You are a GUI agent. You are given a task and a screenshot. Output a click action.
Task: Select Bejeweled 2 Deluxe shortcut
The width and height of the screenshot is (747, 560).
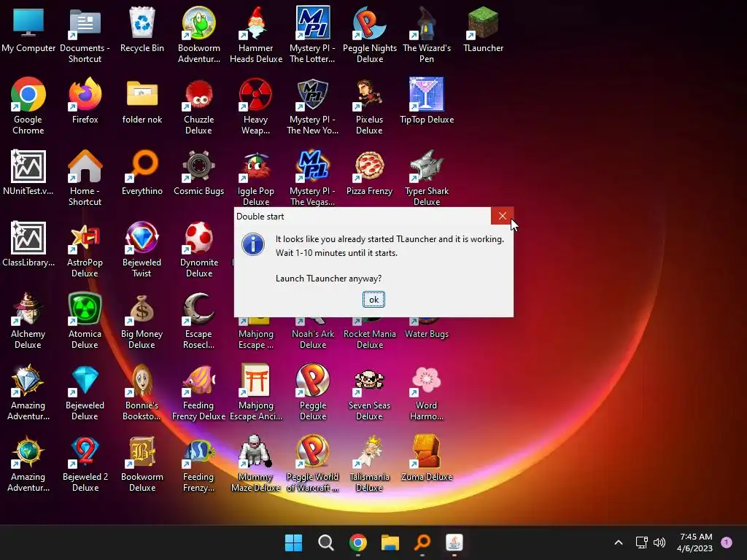tap(85, 464)
